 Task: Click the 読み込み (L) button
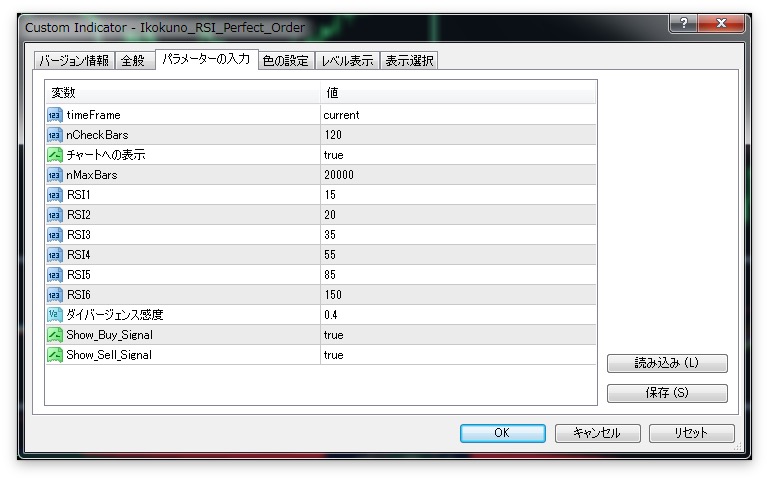click(667, 363)
